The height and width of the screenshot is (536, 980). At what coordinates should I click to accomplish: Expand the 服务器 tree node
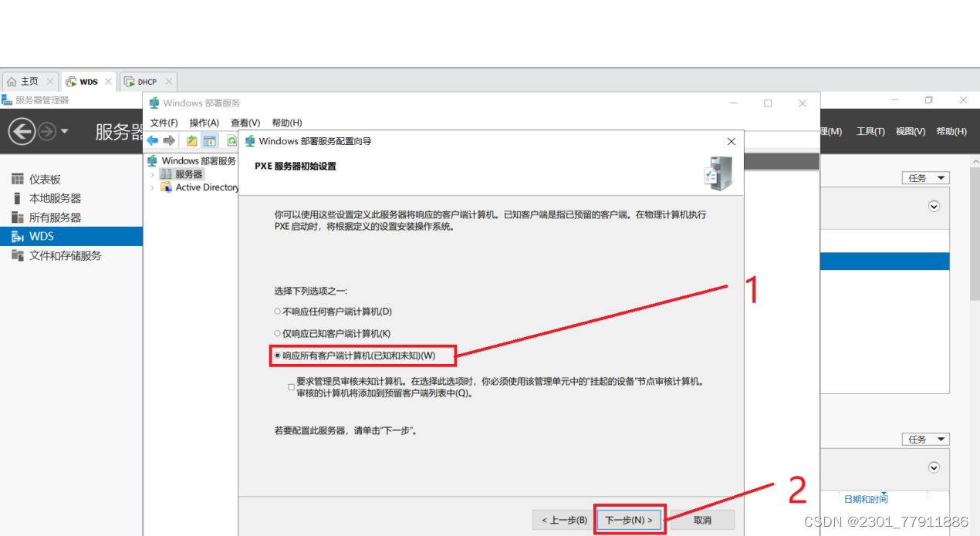pos(152,174)
